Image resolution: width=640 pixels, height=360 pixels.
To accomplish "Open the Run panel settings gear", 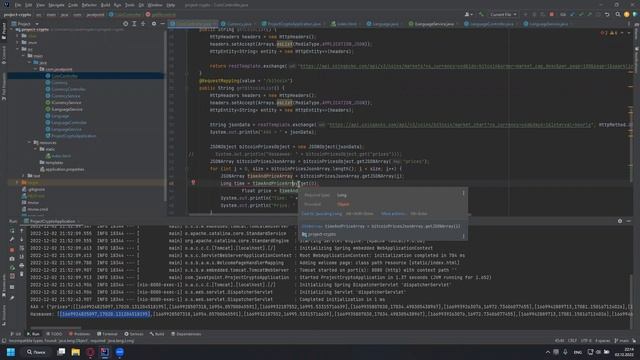I will click(x=620, y=221).
